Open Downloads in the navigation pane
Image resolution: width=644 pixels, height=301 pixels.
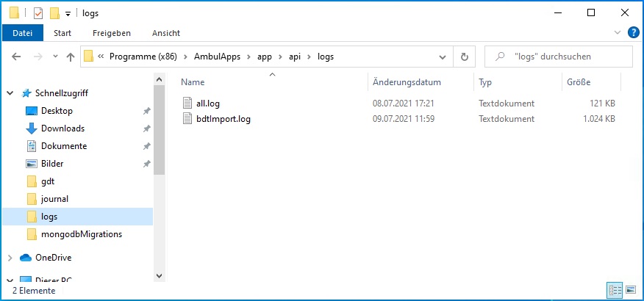tap(62, 128)
